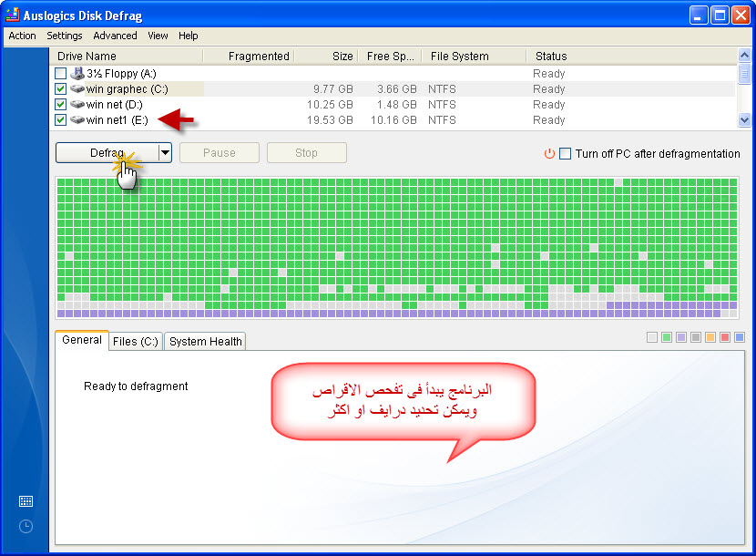This screenshot has height=556, width=756.
Task: Click the orange power icon near Turn off PC
Action: 549,153
